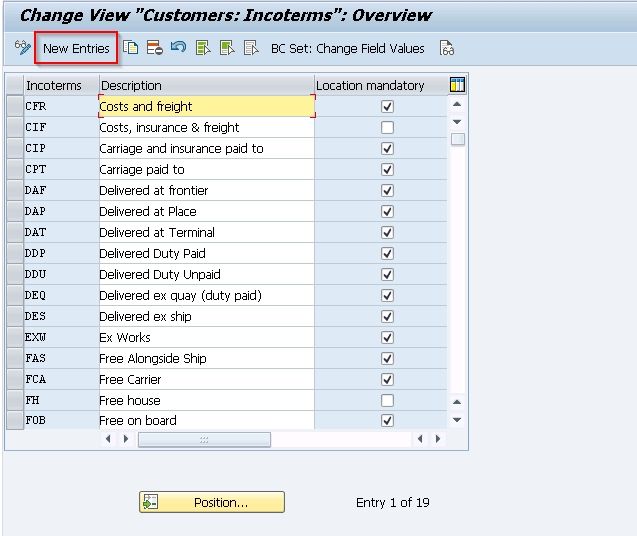Toggle Location mandatory for DAT
Screen dimensions: 637x536
(387, 232)
